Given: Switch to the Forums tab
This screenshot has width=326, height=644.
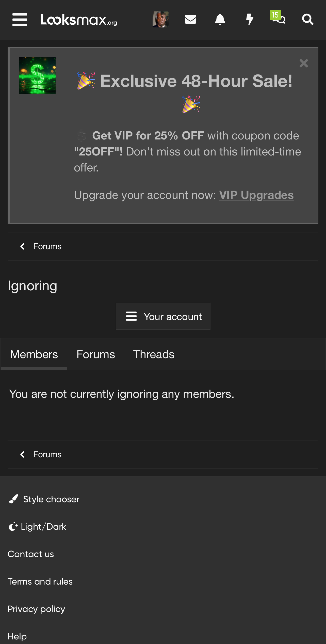Looking at the screenshot, I should [96, 354].
